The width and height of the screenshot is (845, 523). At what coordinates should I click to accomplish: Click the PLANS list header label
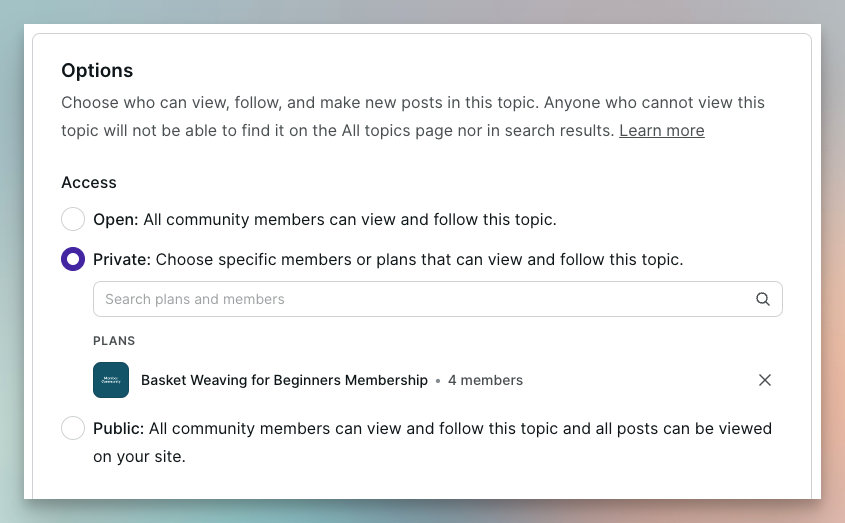(114, 341)
